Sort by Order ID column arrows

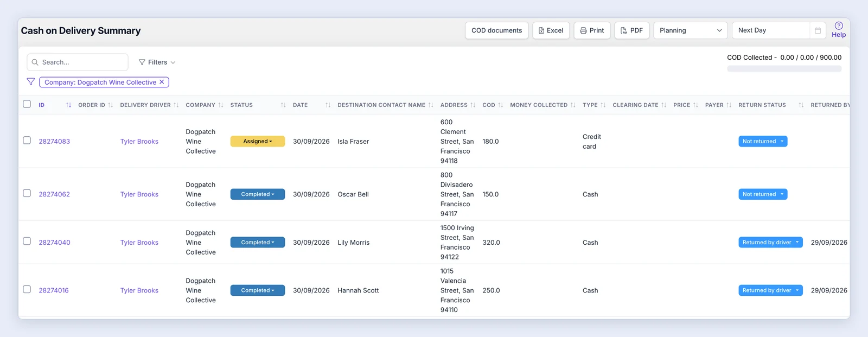point(111,105)
